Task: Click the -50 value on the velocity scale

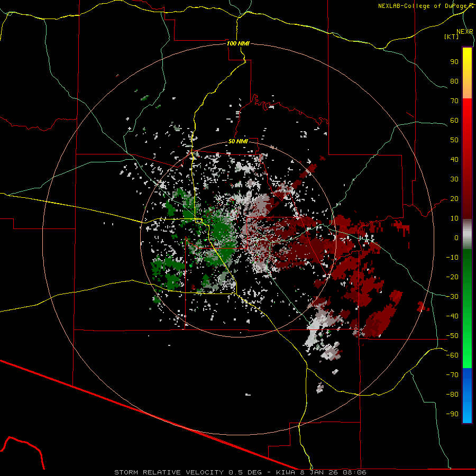Action: 452,336
